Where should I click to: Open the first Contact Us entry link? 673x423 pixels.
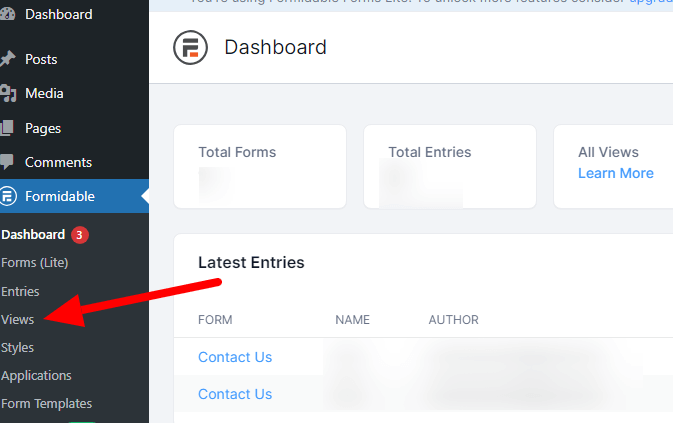235,357
